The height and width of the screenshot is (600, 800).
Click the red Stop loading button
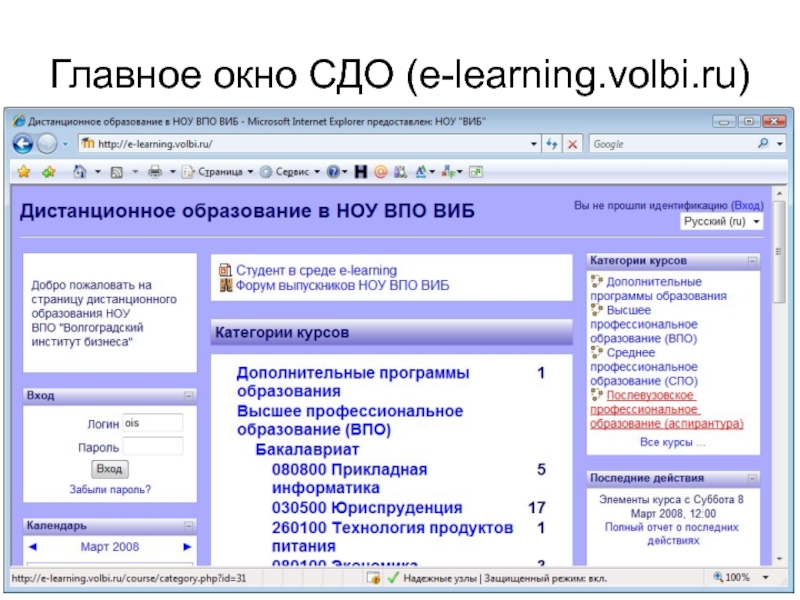[572, 144]
